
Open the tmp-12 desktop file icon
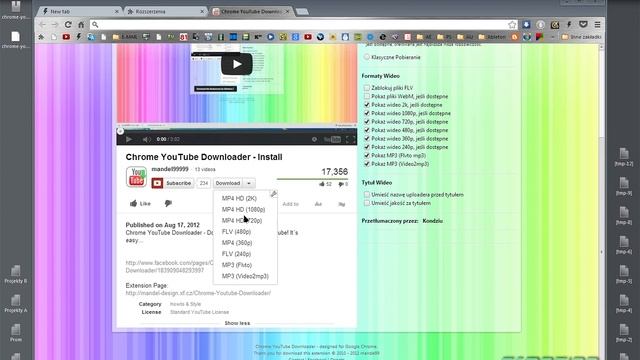click(x=624, y=157)
